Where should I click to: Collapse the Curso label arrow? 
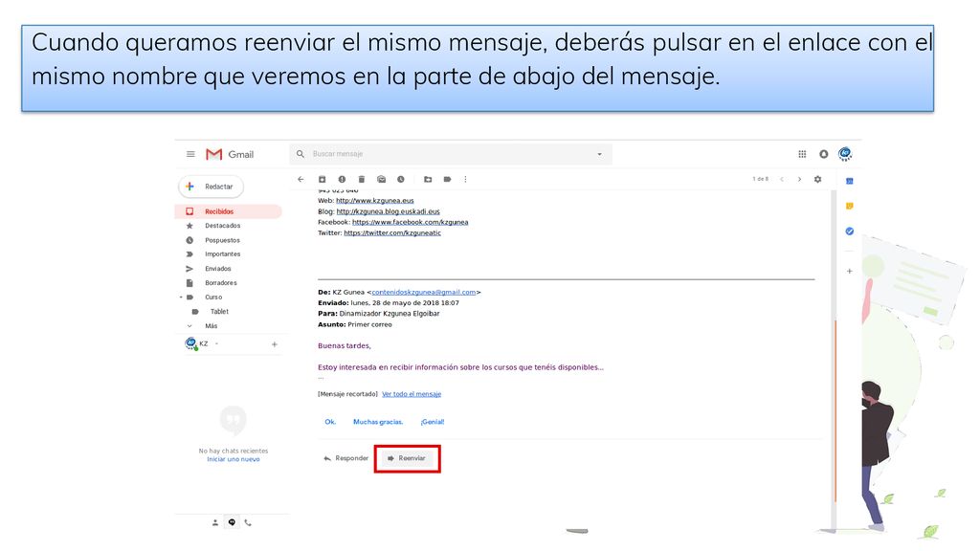click(x=181, y=298)
